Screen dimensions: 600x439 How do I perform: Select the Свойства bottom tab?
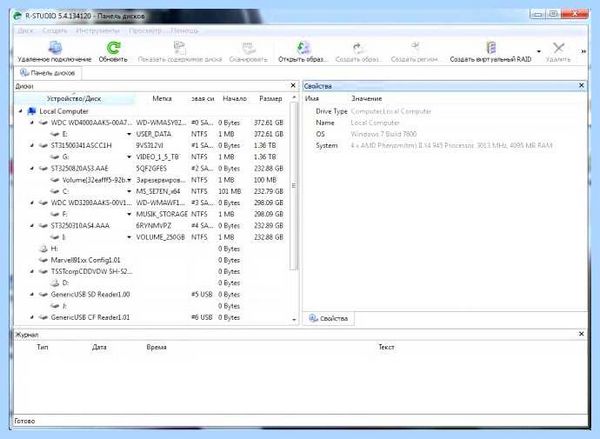(x=329, y=318)
